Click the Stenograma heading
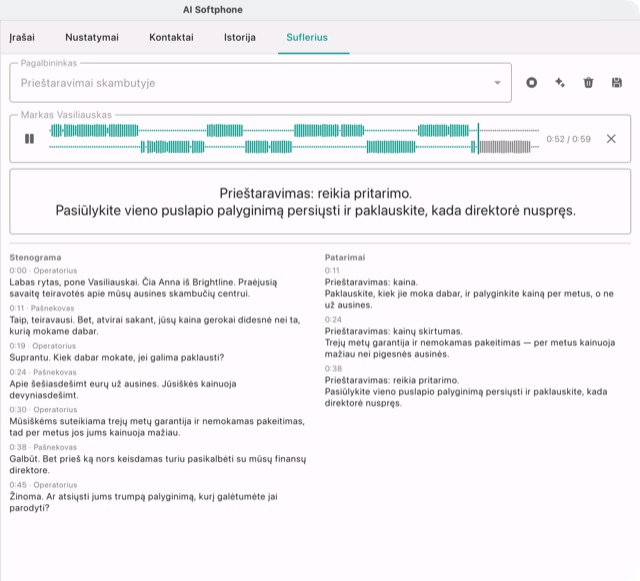 click(x=36, y=258)
